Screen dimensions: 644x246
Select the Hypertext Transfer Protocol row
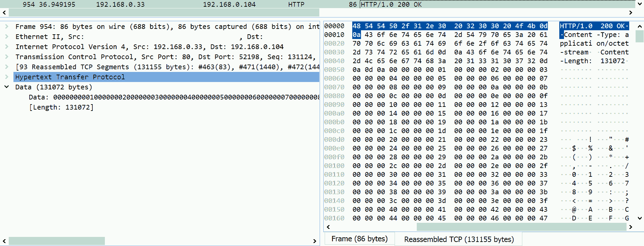[166, 77]
